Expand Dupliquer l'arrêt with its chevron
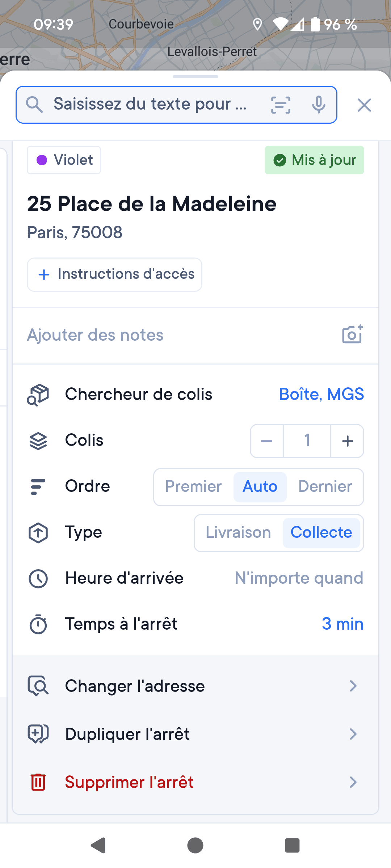 tap(353, 734)
